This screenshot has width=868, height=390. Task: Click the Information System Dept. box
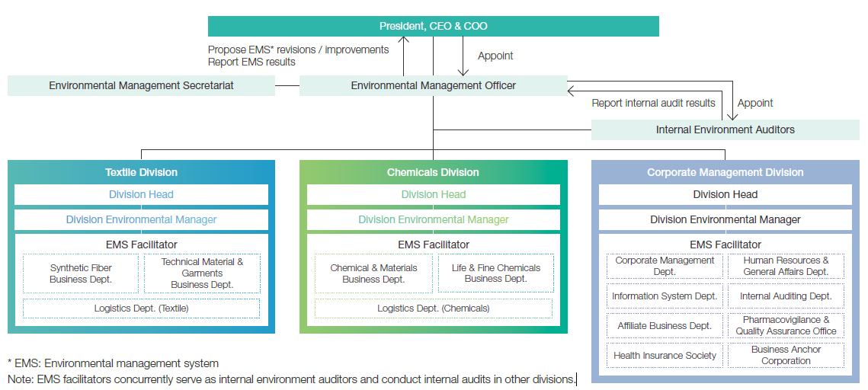pos(665,296)
